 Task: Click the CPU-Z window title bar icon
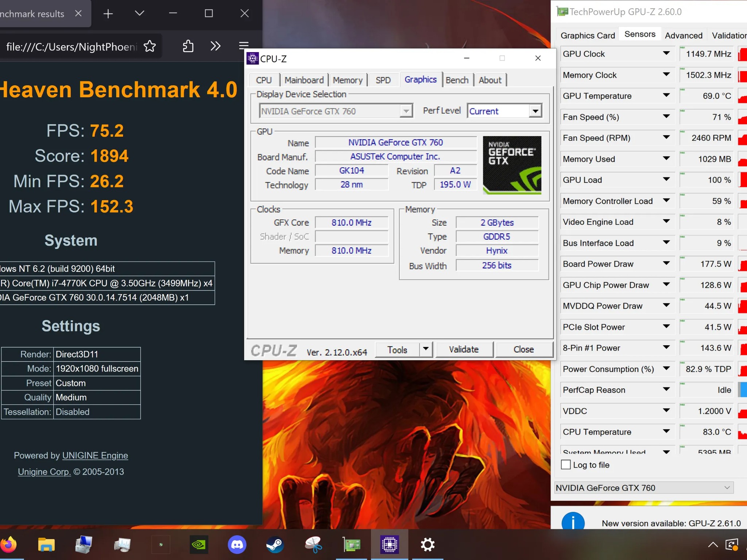pos(253,58)
